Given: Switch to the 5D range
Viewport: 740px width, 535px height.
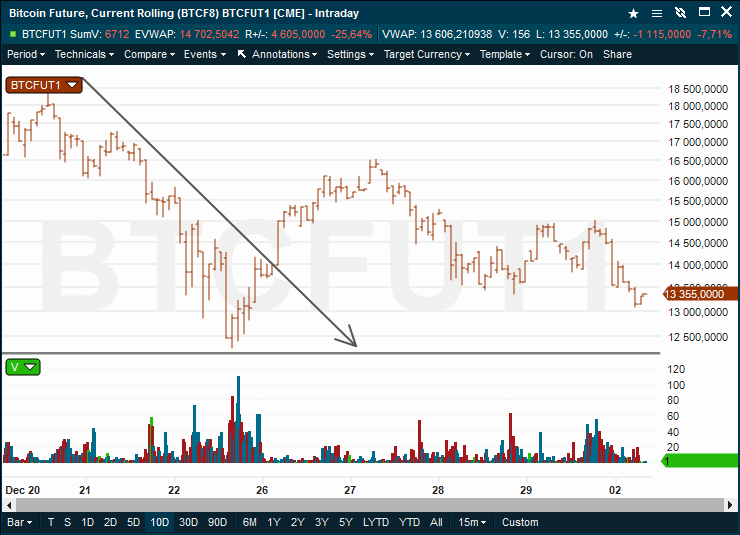Looking at the screenshot, I should 133,522.
